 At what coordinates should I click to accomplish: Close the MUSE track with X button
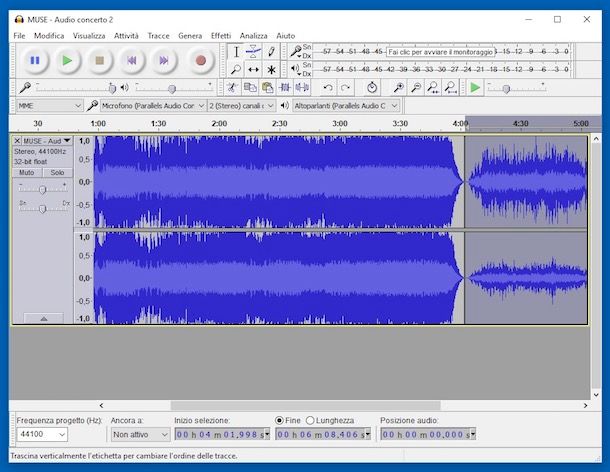click(x=17, y=140)
